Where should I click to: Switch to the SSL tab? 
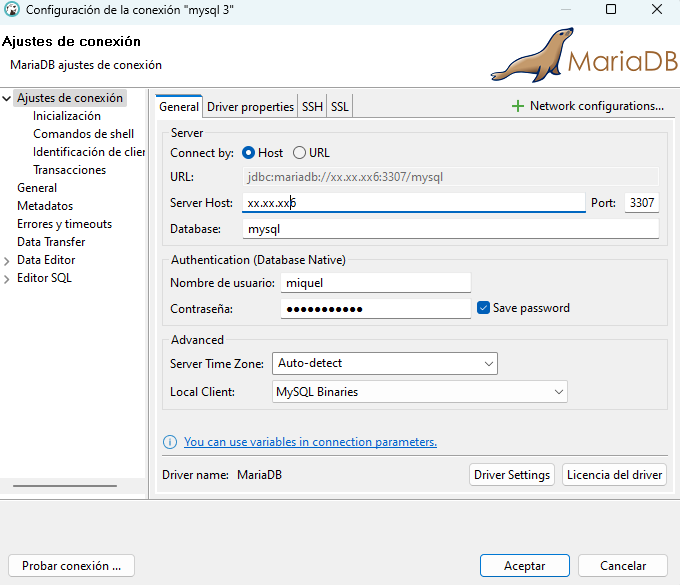[x=340, y=107]
